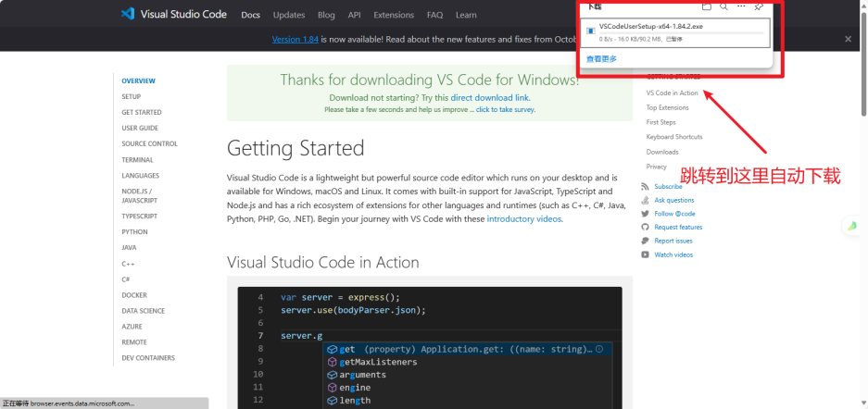This screenshot has height=409, width=868.
Task: Jump to First Steps in the page outline
Action: (661, 122)
